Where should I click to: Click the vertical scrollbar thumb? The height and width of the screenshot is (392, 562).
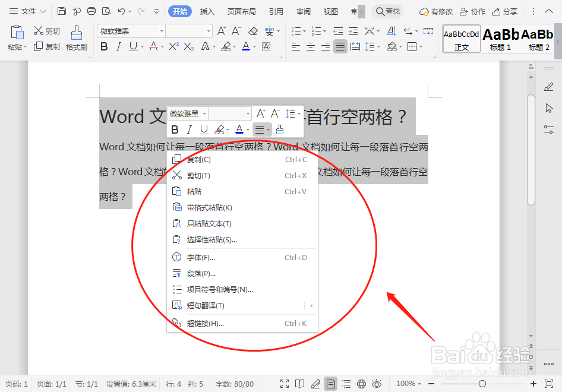pyautogui.click(x=531, y=150)
